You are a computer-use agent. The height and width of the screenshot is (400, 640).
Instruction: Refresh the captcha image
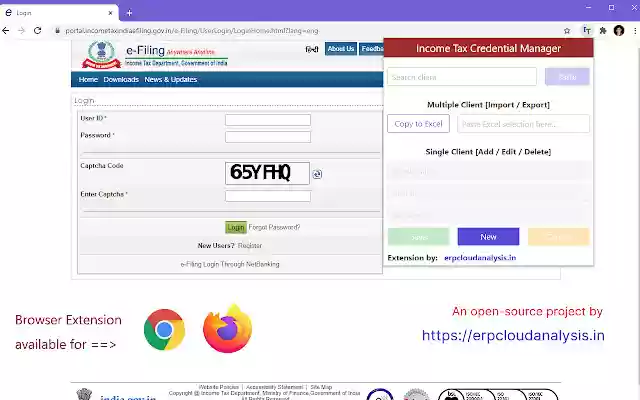click(317, 174)
